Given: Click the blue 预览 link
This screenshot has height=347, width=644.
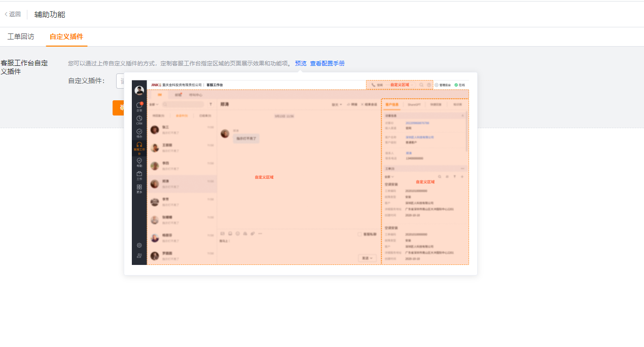Looking at the screenshot, I should tap(301, 63).
